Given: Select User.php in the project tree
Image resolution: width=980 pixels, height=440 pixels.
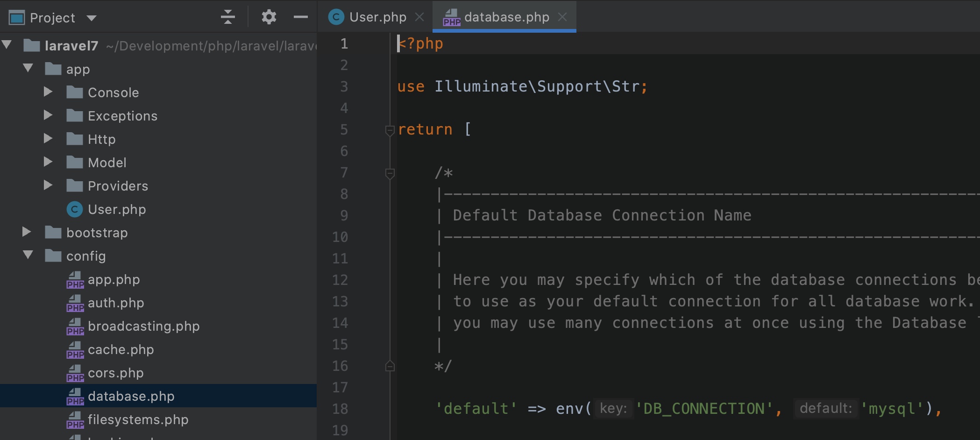Looking at the screenshot, I should coord(117,209).
